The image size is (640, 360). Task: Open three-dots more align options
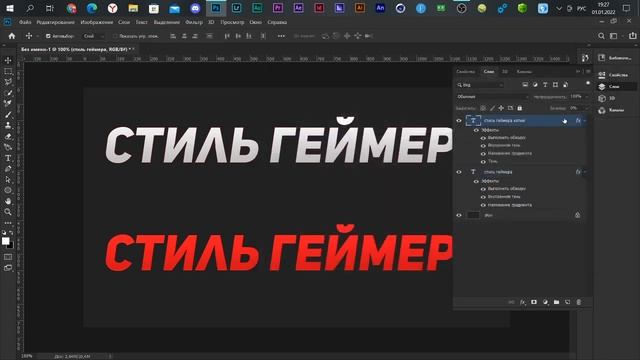coord(281,36)
